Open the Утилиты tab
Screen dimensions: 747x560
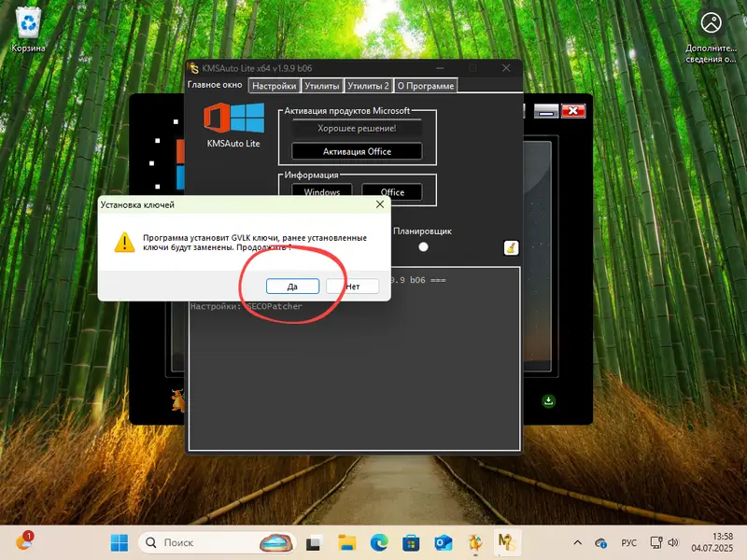320,84
